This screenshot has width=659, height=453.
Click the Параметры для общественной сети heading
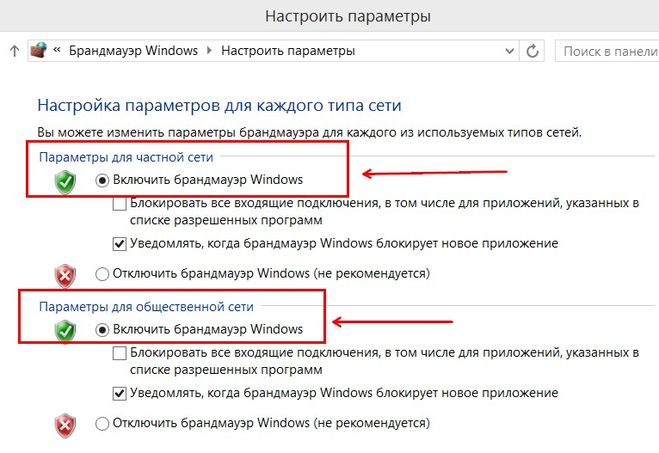(146, 307)
